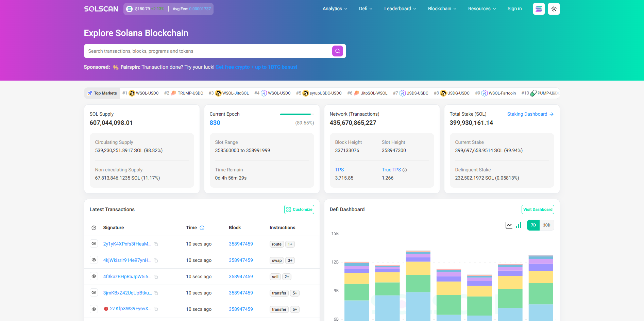Select the line chart view in Defi Dashboard

tap(508, 225)
